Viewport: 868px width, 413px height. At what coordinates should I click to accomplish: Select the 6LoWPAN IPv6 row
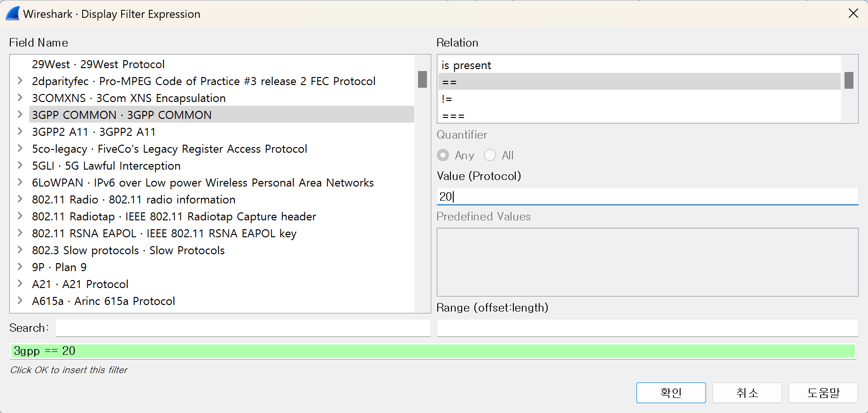222,182
